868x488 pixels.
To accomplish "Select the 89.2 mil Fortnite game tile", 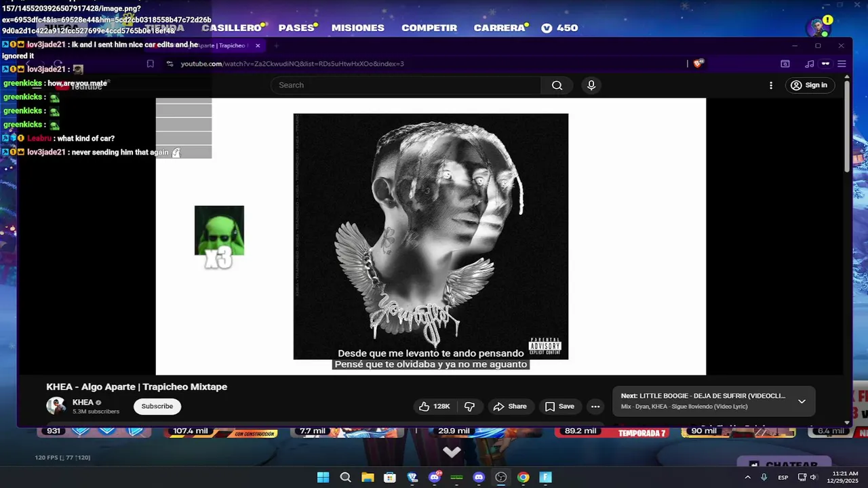I will (x=610, y=432).
